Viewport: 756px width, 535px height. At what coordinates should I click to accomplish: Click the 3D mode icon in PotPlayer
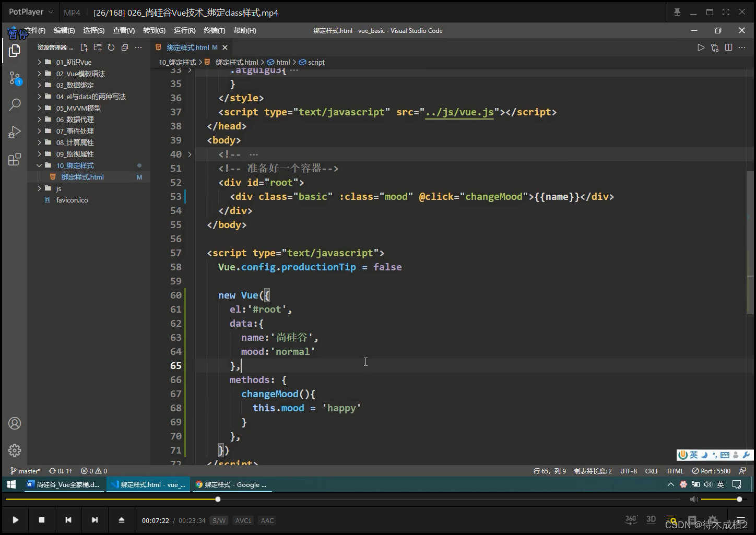[x=651, y=519]
